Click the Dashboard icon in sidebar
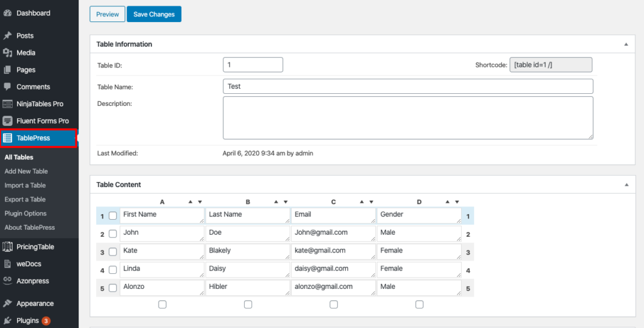The height and width of the screenshot is (328, 644). (x=8, y=13)
